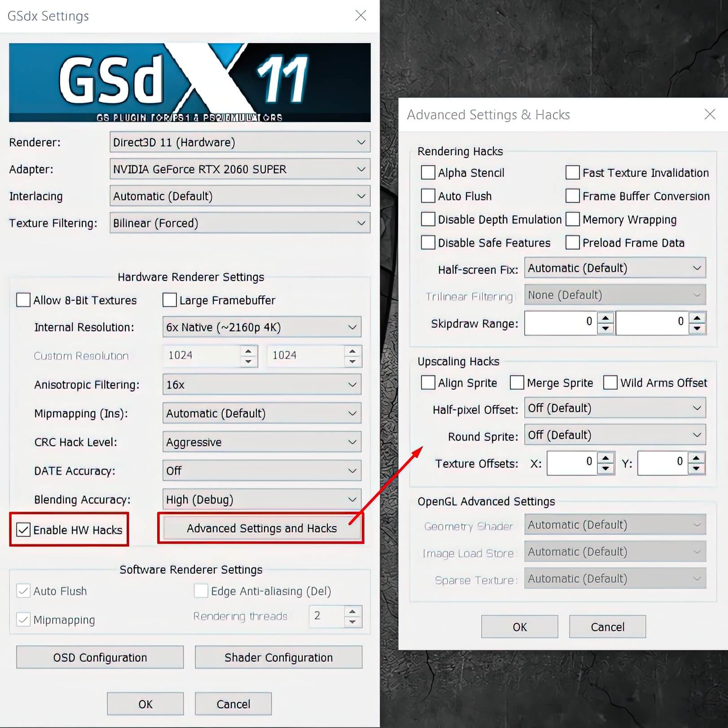
Task: Open the Renderer dropdown
Action: pos(240,142)
